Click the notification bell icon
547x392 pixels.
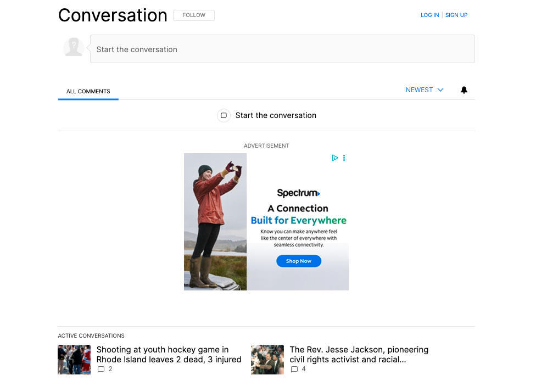point(464,90)
